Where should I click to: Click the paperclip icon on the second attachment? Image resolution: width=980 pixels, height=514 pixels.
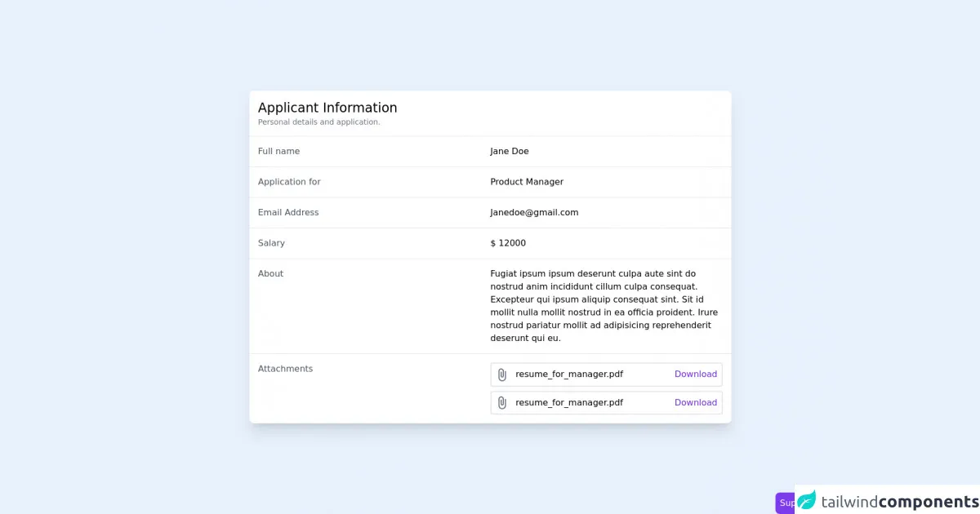[x=502, y=403]
